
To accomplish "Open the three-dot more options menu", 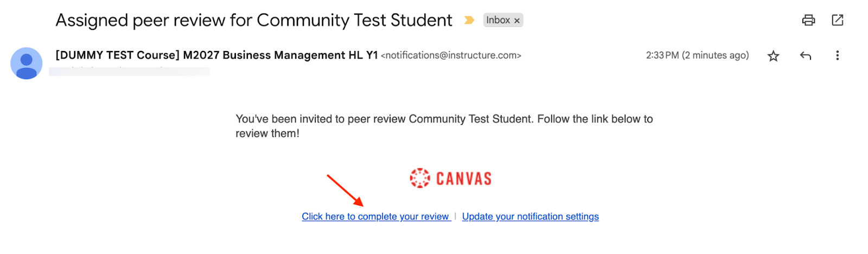I will click(x=837, y=55).
